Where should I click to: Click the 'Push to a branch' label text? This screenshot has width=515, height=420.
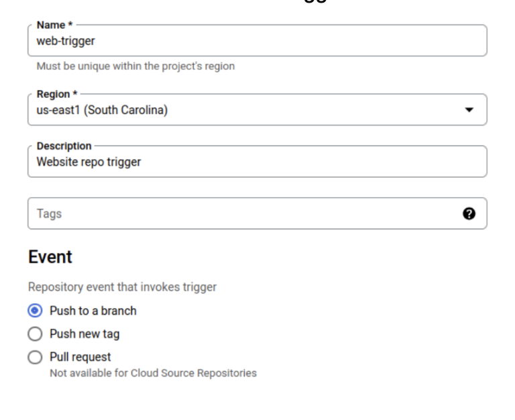93,311
